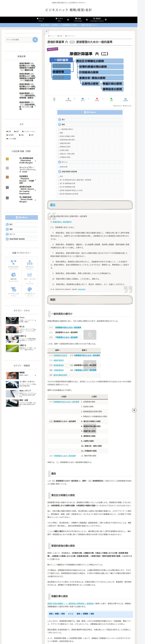Open the 基本計画設定目的 table link

click(60, 375)
